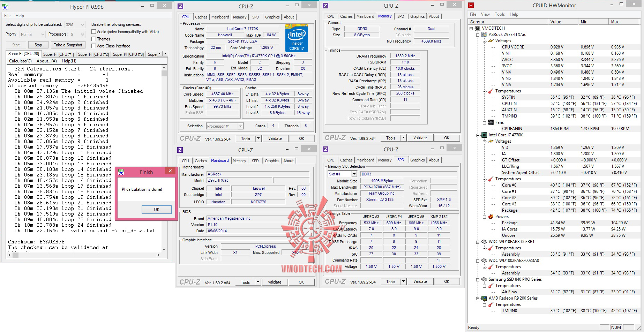Collapse the AMD Radeon R9 200 Series node
The height and width of the screenshot is (332, 644).
(478, 298)
